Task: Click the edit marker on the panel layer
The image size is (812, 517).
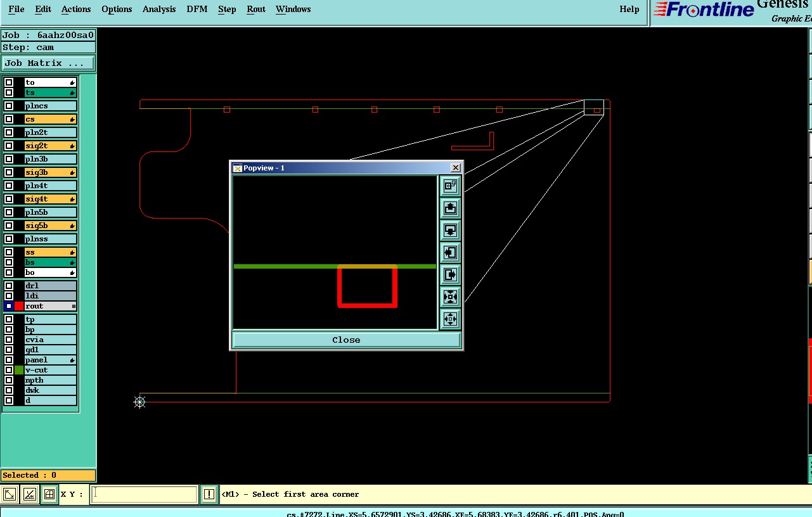Action: 72,361
